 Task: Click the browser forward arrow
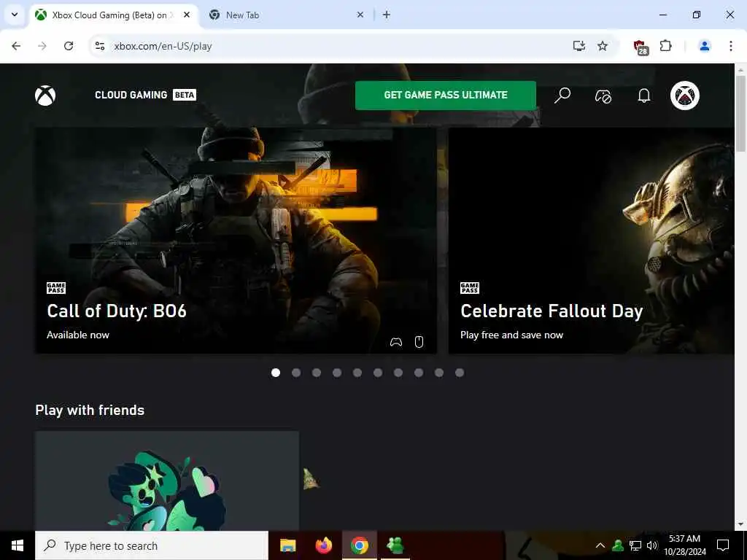(42, 46)
